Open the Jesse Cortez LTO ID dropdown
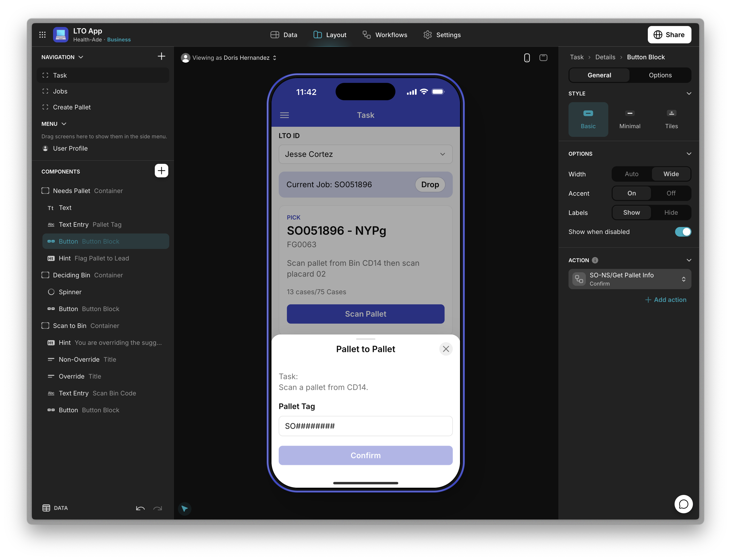This screenshot has width=731, height=560. pyautogui.click(x=365, y=154)
